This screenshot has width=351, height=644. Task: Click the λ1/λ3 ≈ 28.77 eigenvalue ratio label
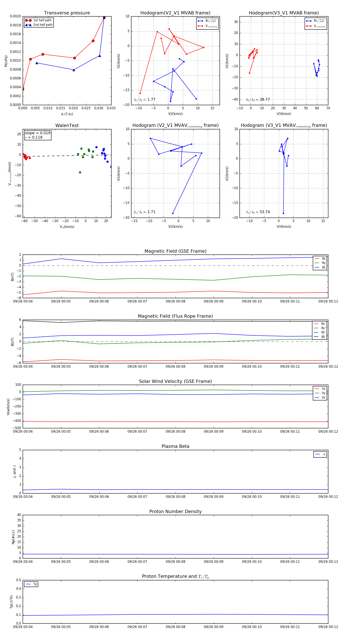tap(258, 100)
